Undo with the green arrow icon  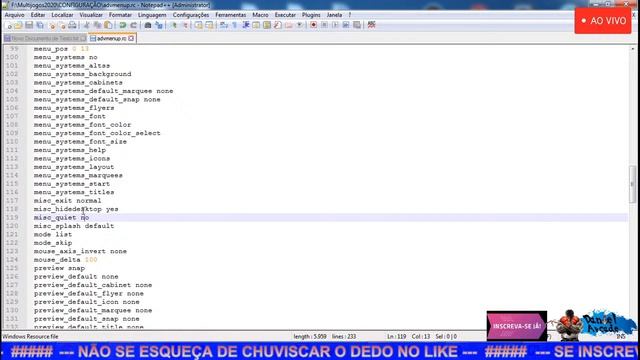click(122, 25)
